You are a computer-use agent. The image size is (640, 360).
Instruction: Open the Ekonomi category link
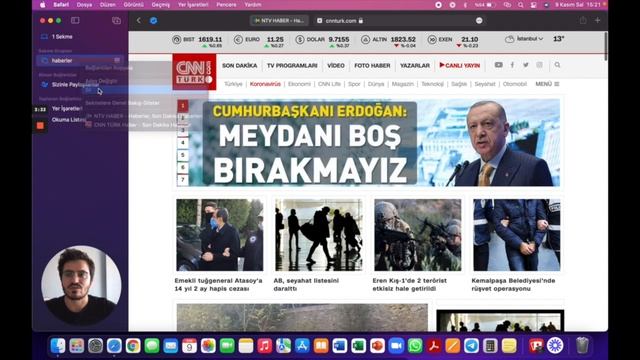click(299, 84)
